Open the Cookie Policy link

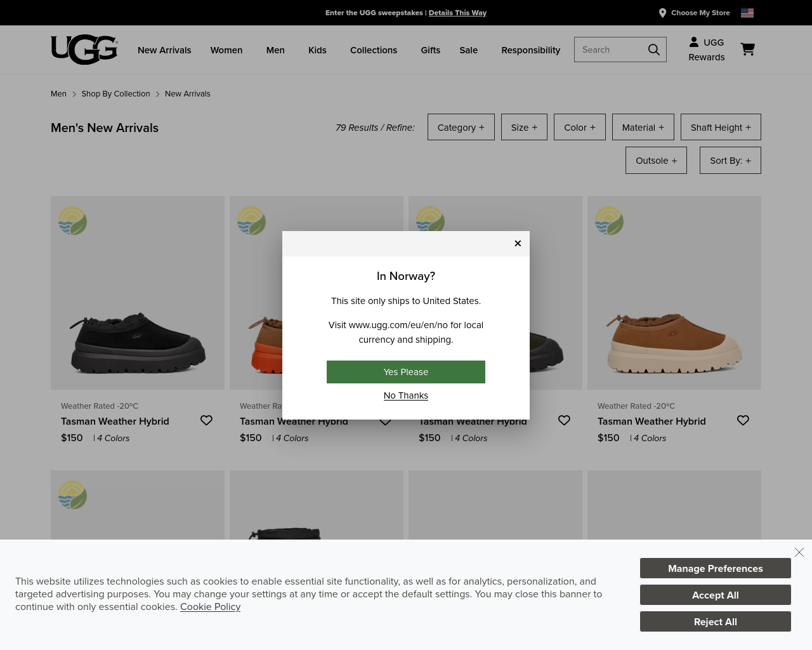210,607
